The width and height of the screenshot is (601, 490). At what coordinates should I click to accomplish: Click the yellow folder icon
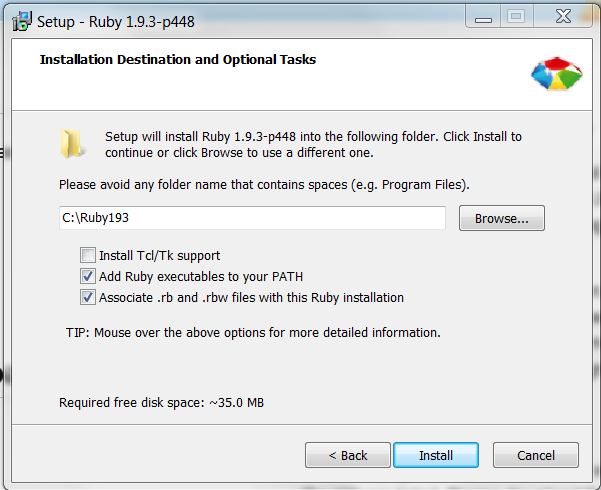72,144
